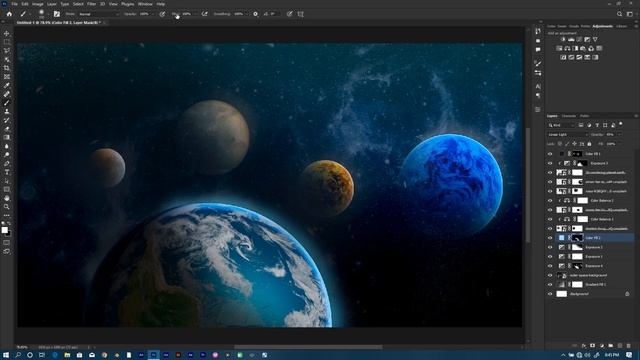The width and height of the screenshot is (640, 360).
Task: Open the layer Fill slider dropdown
Action: click(620, 144)
